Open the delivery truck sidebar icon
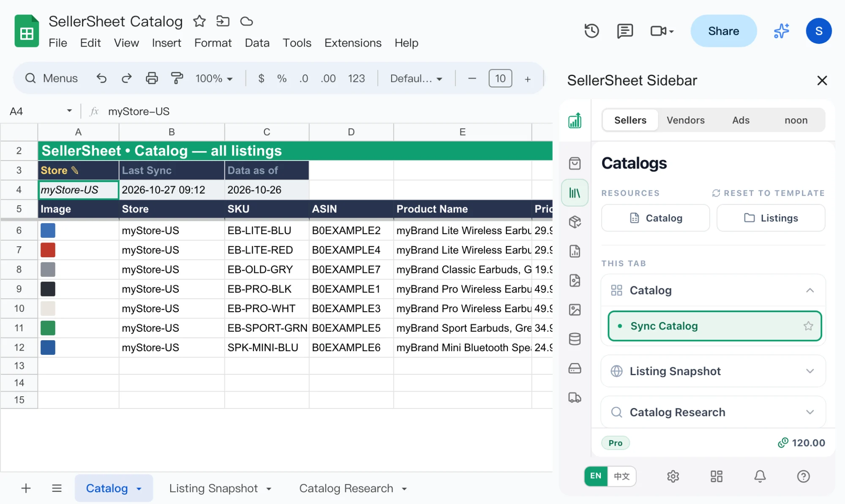 [575, 397]
